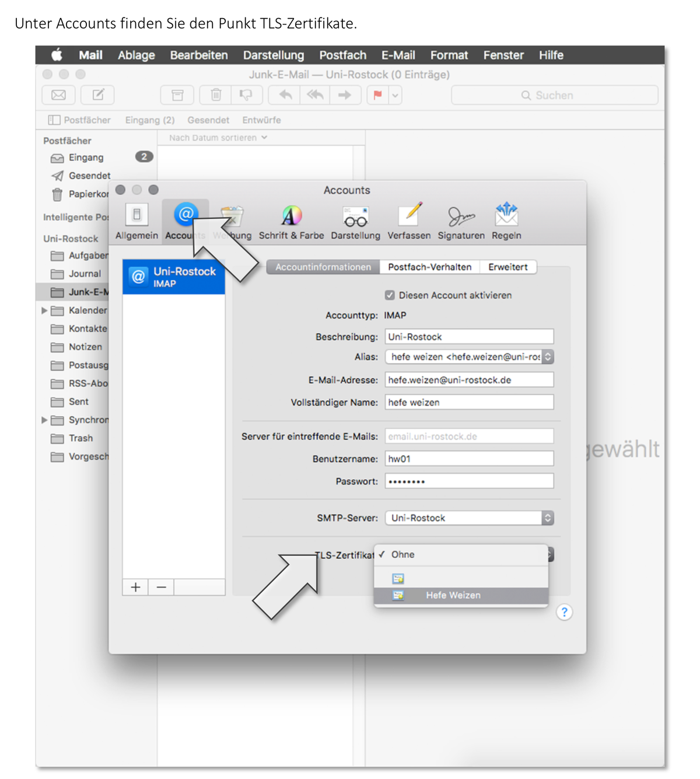
Task: Expand the Synchron folder triangle
Action: (x=44, y=420)
